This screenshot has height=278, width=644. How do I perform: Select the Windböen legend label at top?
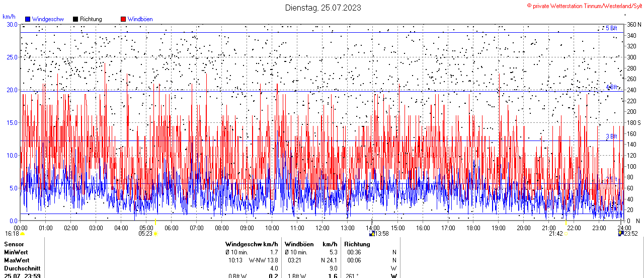click(140, 19)
